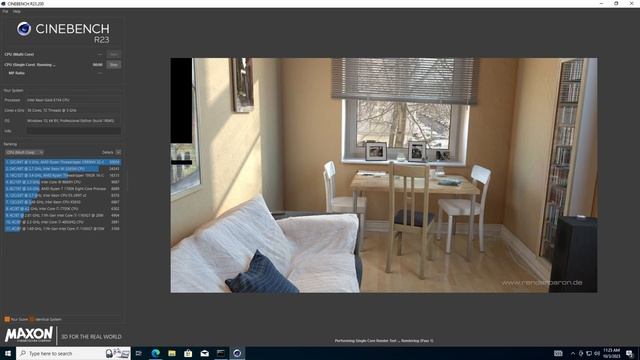Open Microsoft Store from the taskbar
This screenshot has height=360, width=640.
point(188,353)
